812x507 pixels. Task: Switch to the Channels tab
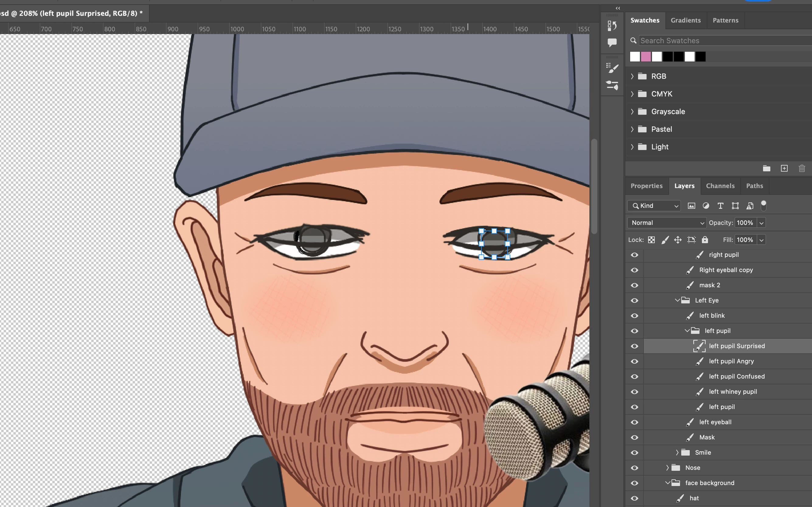click(x=720, y=186)
